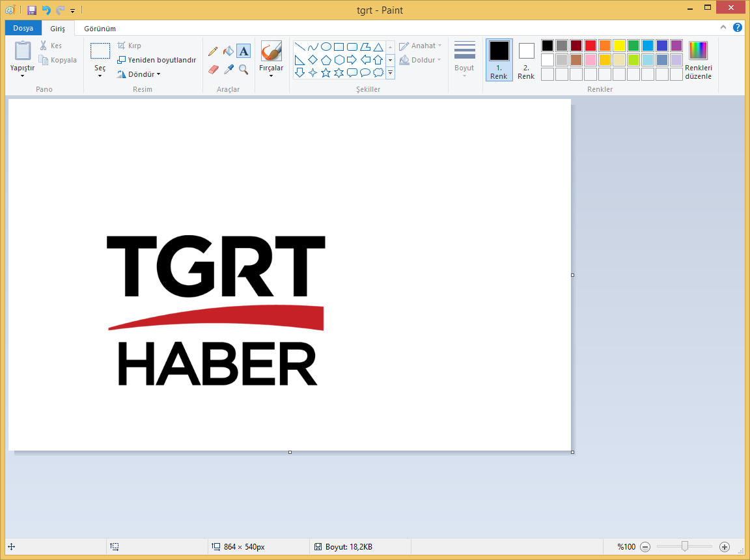Choose the Diamond shape
Screen dimensions: 750x560
[312, 60]
